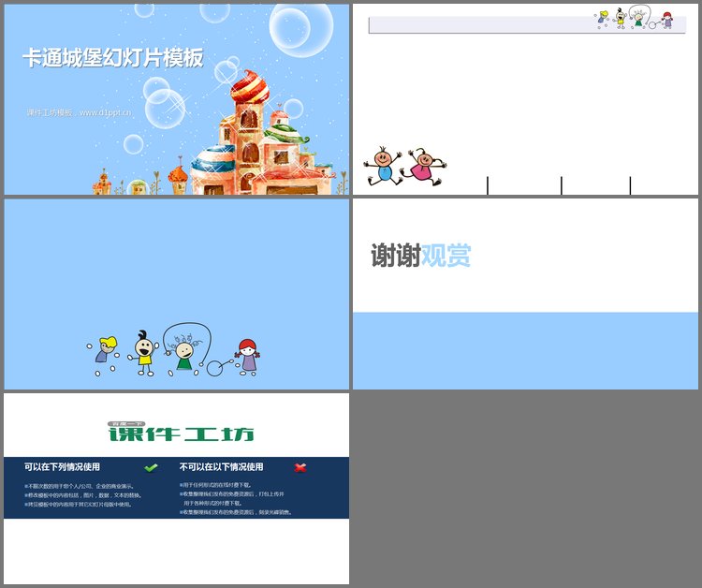Screen dimensions: 702x588
Task: Click the 可以在下列情况使用 heading
Action: [62, 466]
